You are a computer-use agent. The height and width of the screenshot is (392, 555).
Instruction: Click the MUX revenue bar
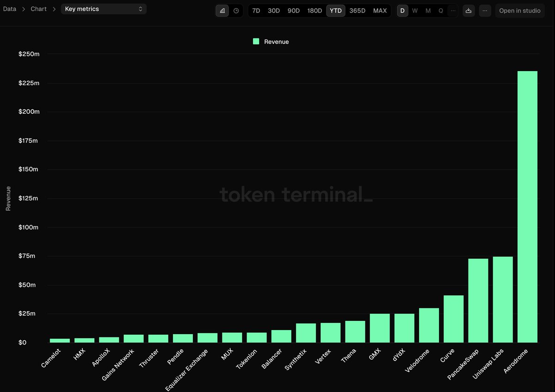tap(232, 337)
